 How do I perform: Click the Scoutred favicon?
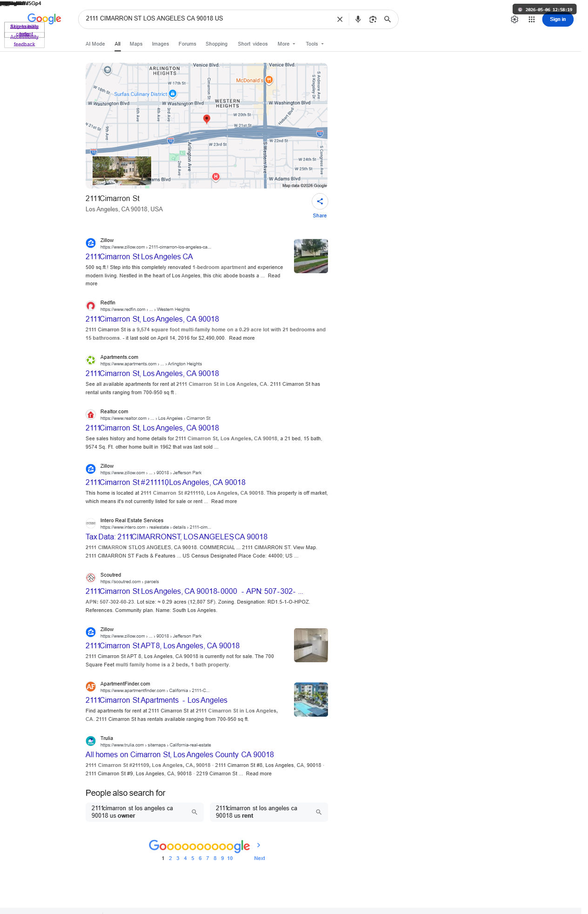pyautogui.click(x=91, y=578)
